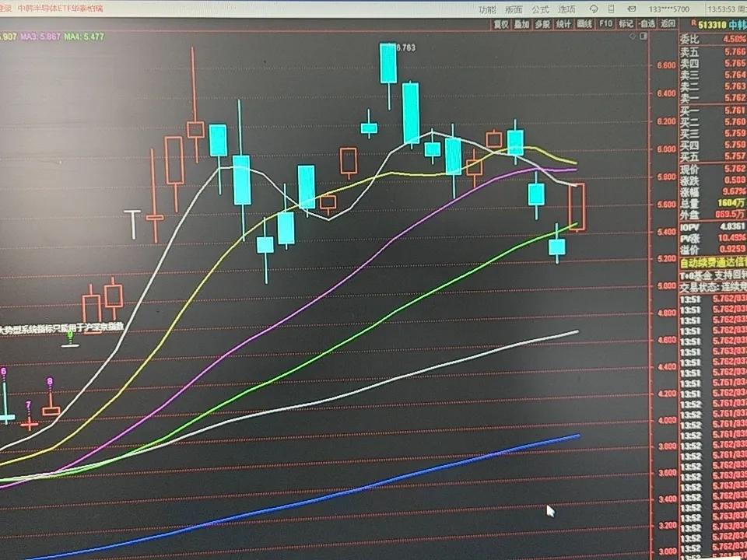Screen dimensions: 747x560
Task: Click the 多股 toolbar button
Action: click(x=542, y=24)
